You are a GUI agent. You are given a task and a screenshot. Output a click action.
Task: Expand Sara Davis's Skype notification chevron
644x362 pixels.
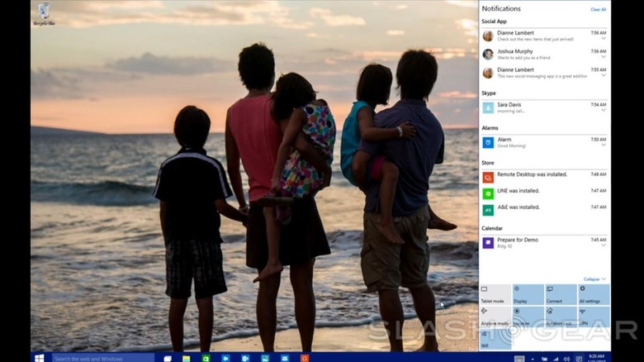pyautogui.click(x=604, y=111)
